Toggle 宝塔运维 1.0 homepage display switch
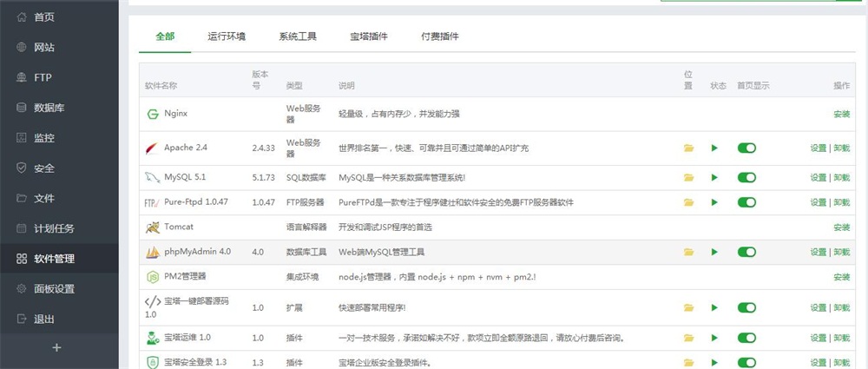Image resolution: width=868 pixels, height=369 pixels. click(x=746, y=338)
